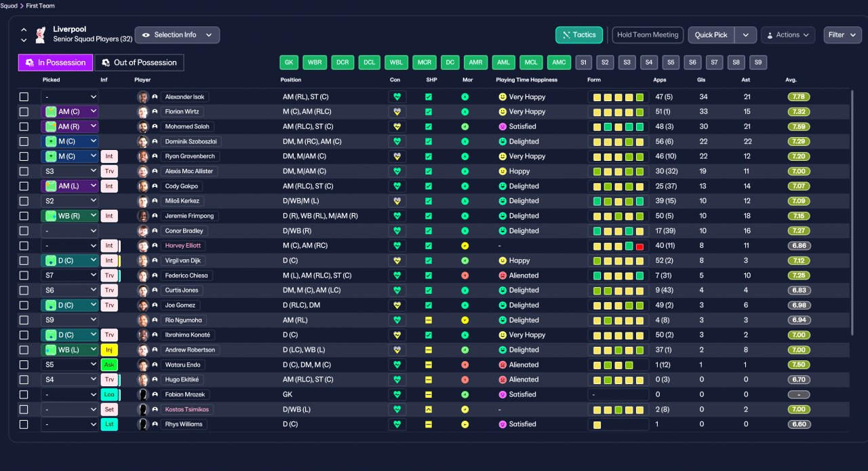Select the S1 substitute slot chip
Image resolution: width=868 pixels, height=471 pixels.
click(583, 62)
